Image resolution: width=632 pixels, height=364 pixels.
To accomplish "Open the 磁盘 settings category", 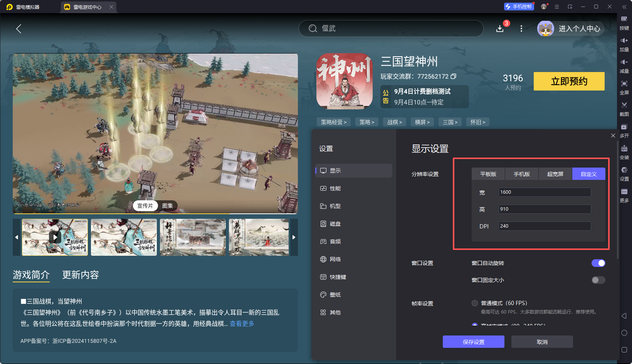I will point(354,224).
